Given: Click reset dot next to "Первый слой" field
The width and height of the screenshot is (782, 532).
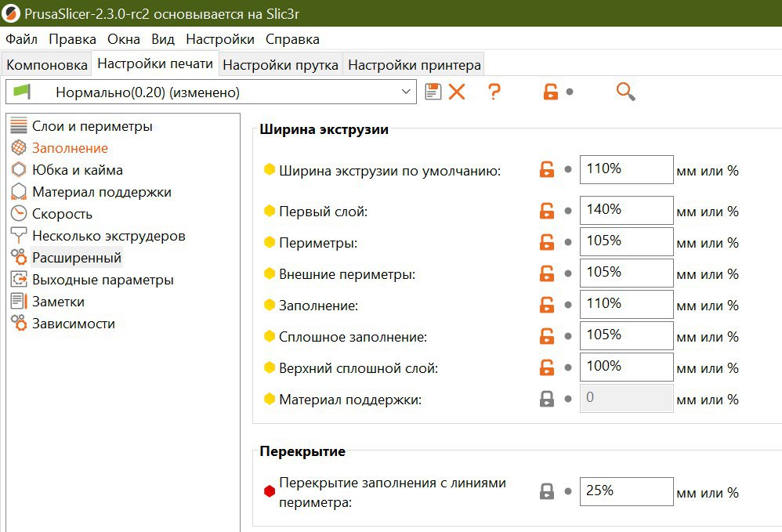Looking at the screenshot, I should 567,211.
